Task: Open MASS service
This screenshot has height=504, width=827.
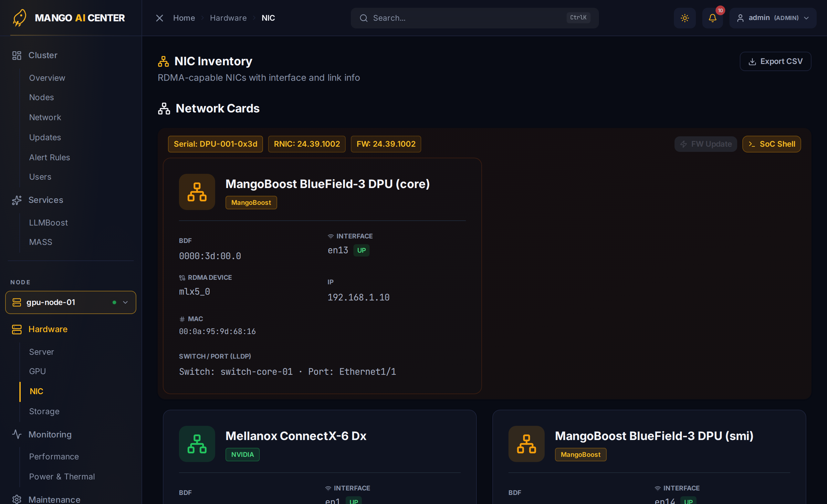Action: click(41, 242)
